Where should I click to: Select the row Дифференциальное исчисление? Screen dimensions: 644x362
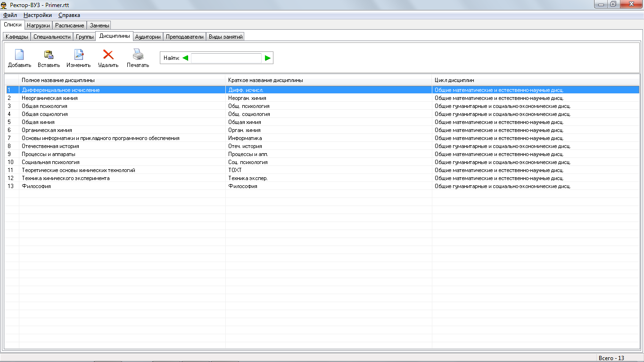(322, 90)
